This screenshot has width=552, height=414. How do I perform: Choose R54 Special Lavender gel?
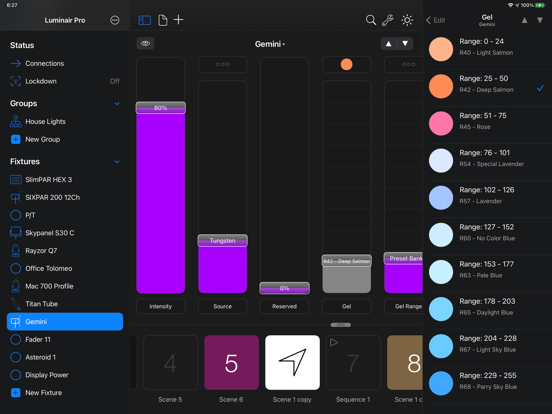click(488, 161)
